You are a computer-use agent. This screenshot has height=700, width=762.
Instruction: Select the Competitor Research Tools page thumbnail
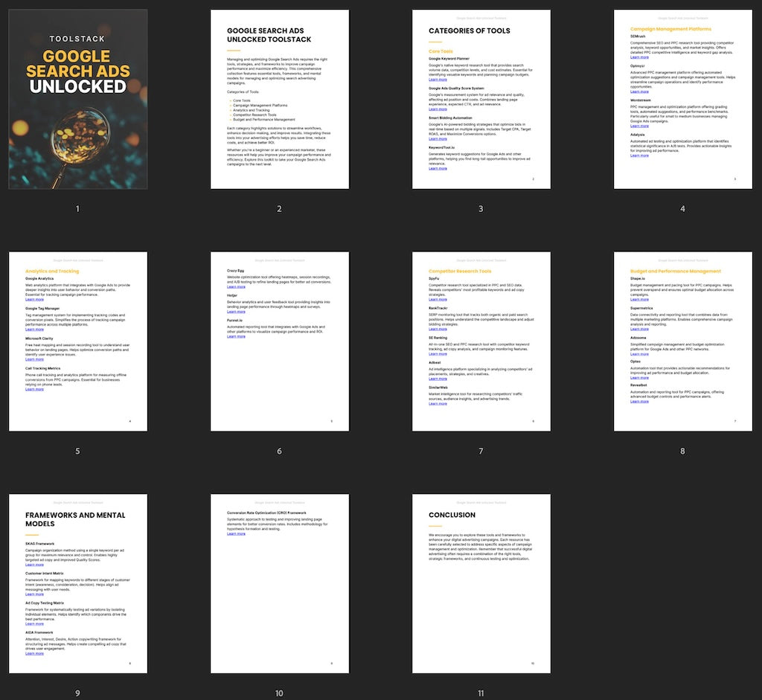(481, 341)
